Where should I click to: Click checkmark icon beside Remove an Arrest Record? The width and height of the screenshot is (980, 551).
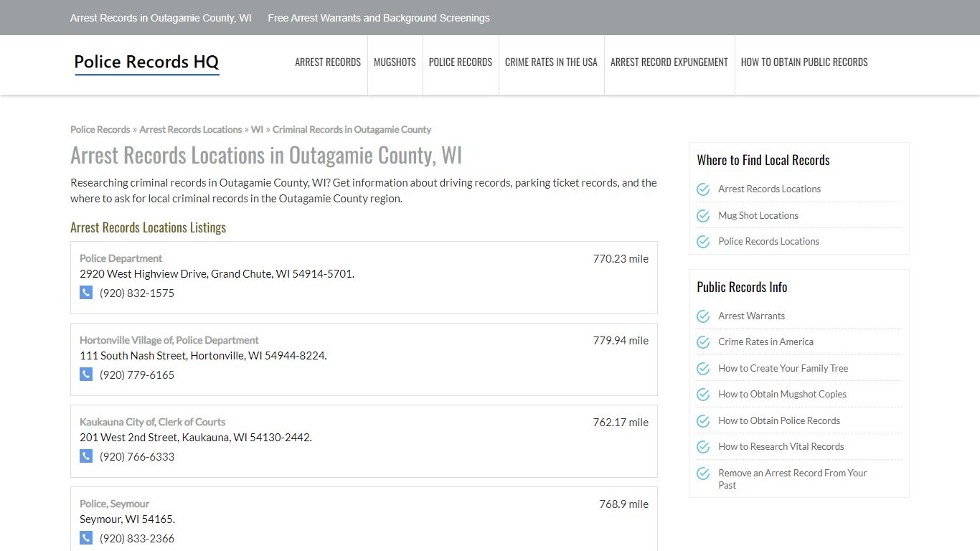click(x=703, y=474)
